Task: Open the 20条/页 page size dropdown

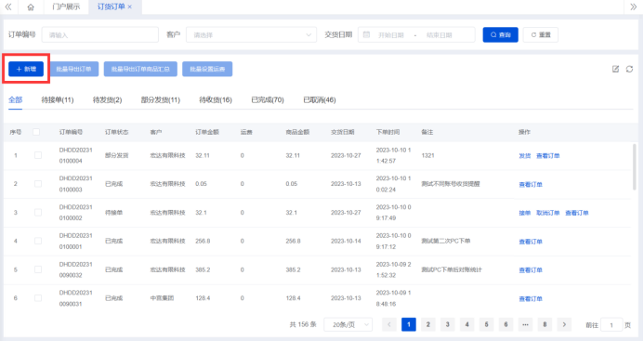Action: [x=348, y=324]
